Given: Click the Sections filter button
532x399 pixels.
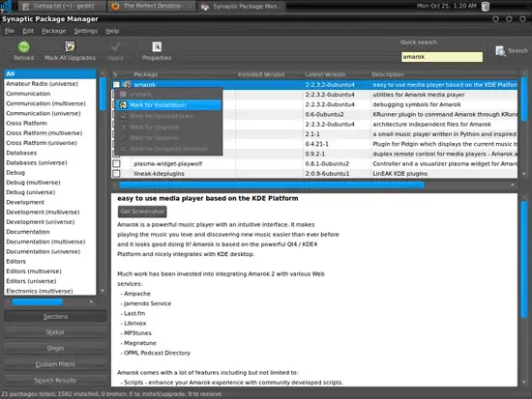Looking at the screenshot, I should [x=55, y=316].
